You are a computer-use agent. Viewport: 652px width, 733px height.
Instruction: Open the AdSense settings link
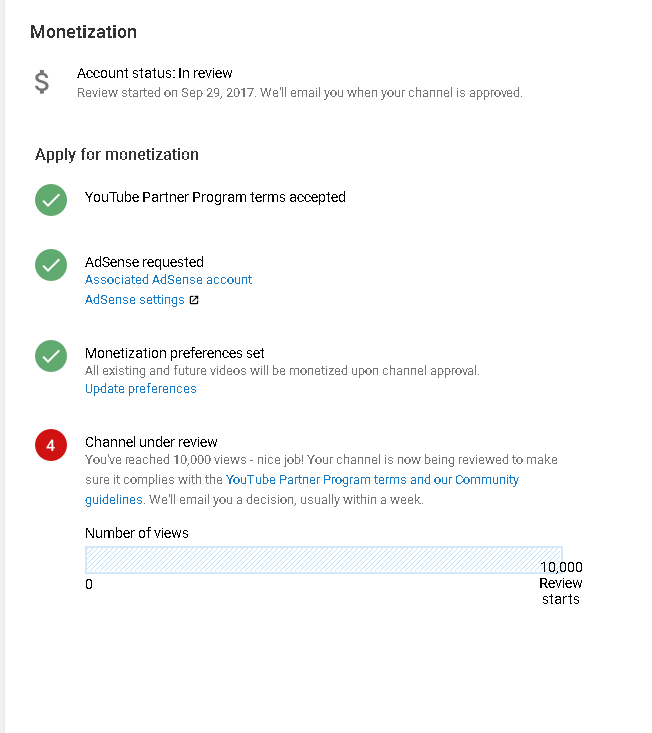135,300
